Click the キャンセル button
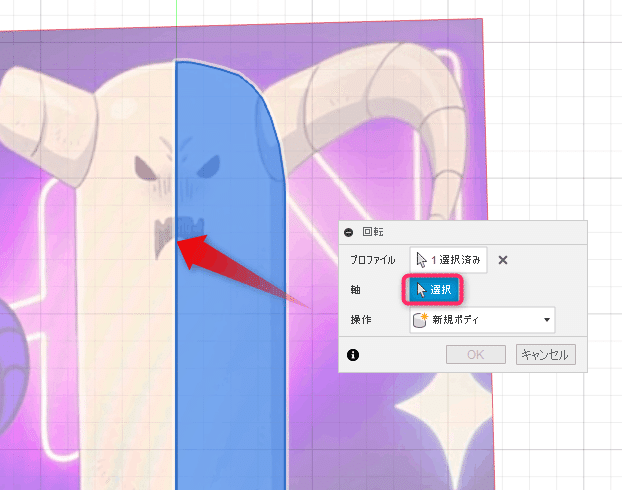The image size is (622, 490). click(545, 354)
